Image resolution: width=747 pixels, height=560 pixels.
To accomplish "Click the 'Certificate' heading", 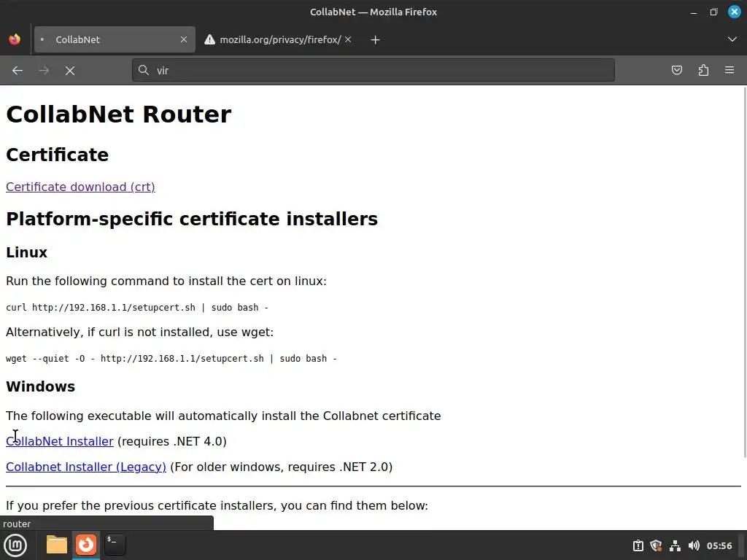I will coord(57,155).
